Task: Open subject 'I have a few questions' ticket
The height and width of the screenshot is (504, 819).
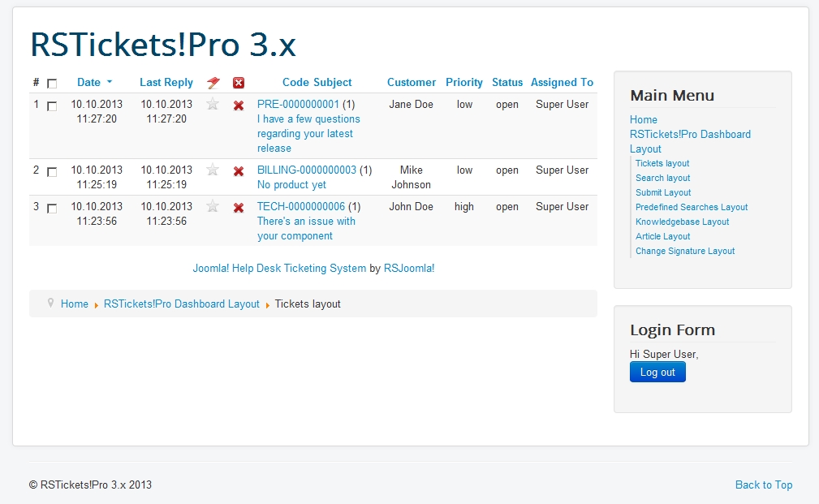Action: pos(308,133)
